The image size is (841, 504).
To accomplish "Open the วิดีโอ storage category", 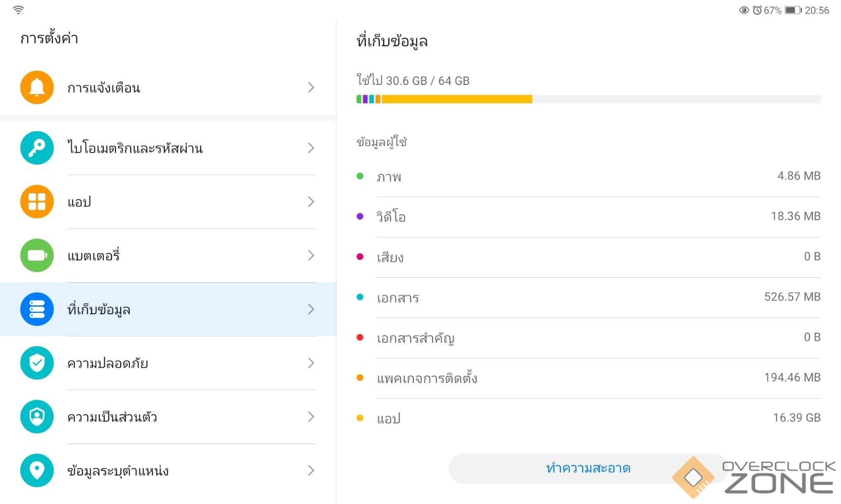I will tap(588, 217).
